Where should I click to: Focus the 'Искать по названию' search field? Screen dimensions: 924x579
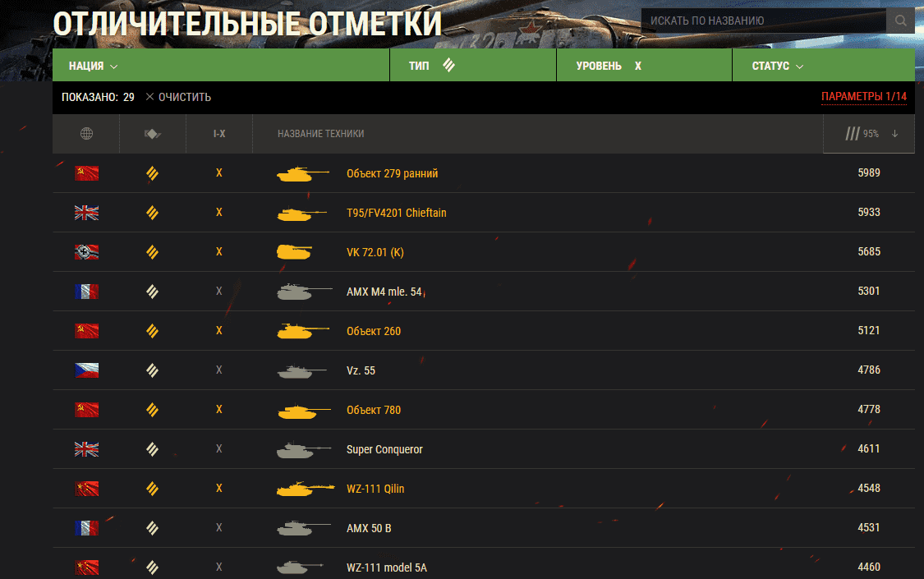[764, 21]
